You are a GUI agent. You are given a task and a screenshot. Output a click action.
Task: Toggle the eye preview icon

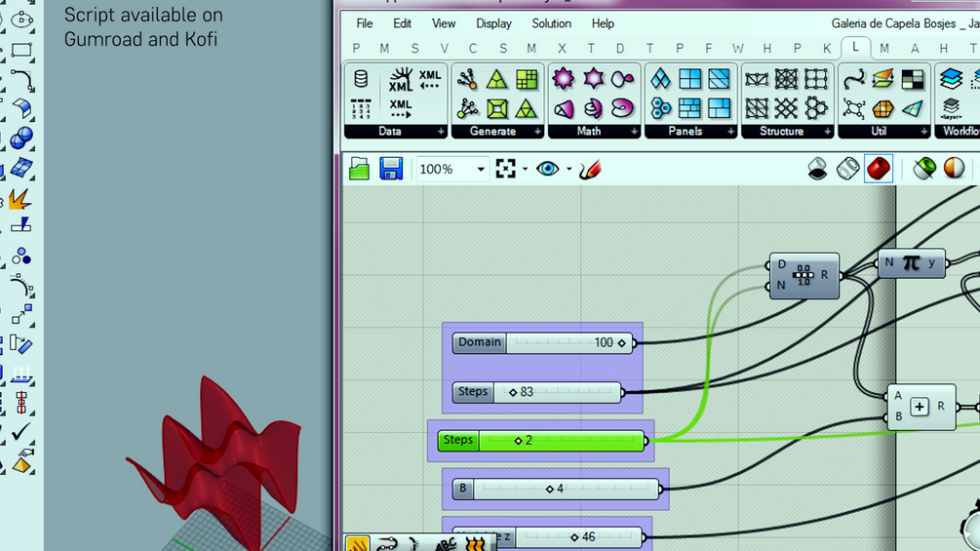[547, 169]
